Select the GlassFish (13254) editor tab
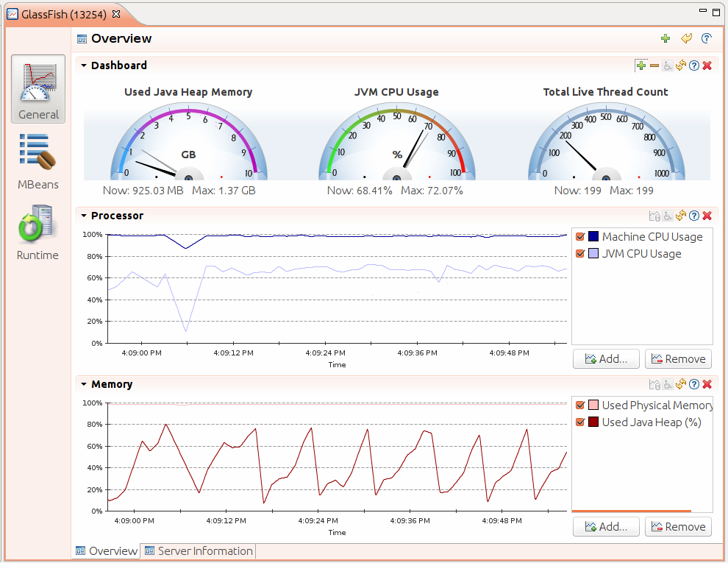Image resolution: width=728 pixels, height=563 pixels. 63,15
